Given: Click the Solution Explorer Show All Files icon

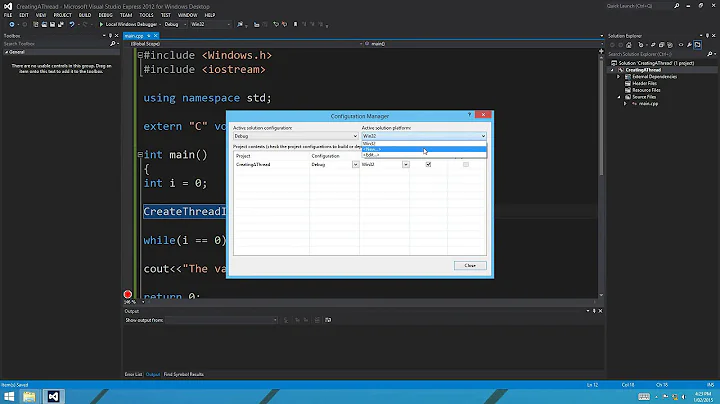Looking at the screenshot, I should (x=670, y=45).
